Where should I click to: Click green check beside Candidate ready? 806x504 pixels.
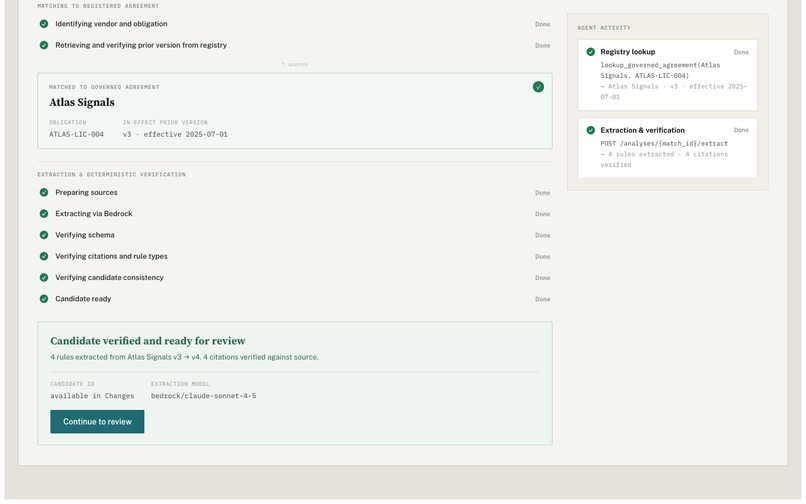click(44, 298)
